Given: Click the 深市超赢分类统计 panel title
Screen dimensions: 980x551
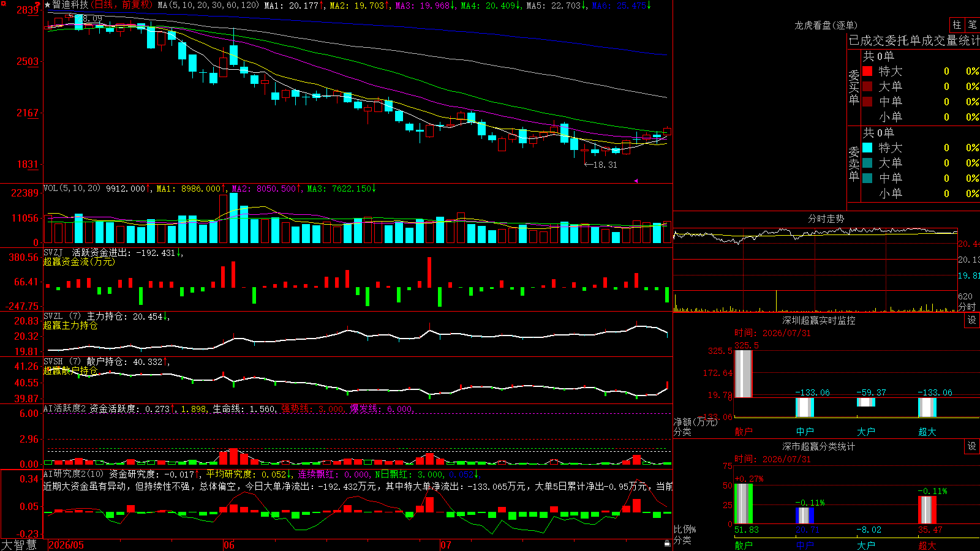Looking at the screenshot, I should pos(819,446).
